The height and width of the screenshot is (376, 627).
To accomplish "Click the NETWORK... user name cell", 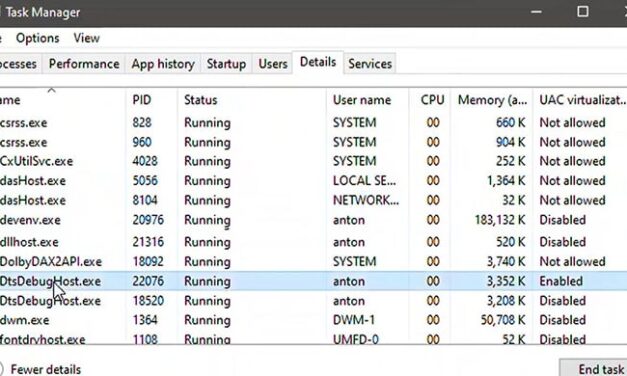I will pyautogui.click(x=366, y=200).
